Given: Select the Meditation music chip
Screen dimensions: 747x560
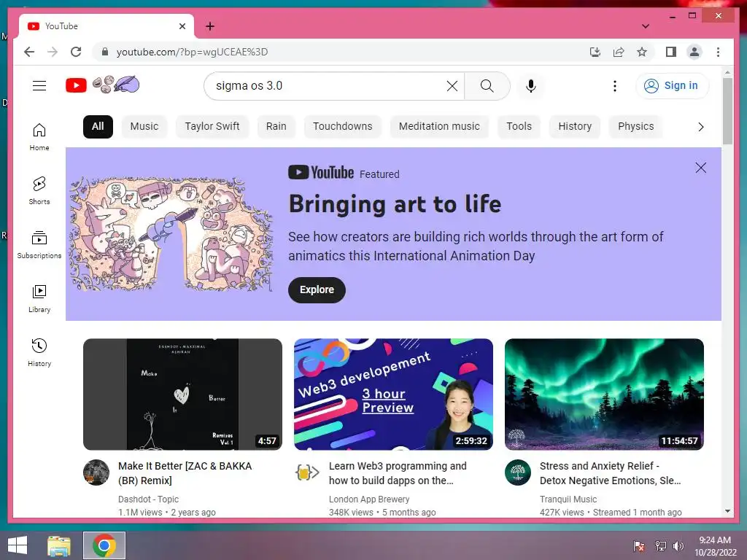Looking at the screenshot, I should coord(439,127).
